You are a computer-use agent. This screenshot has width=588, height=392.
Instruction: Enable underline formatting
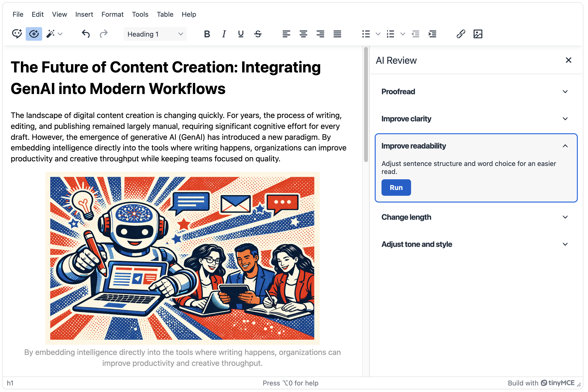(x=240, y=34)
